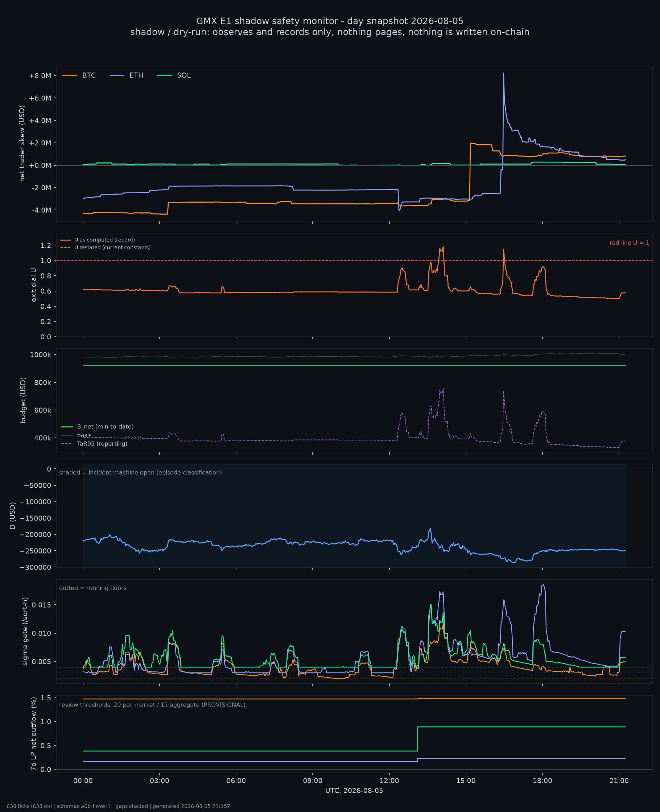This screenshot has width=660, height=812.
Task: Click the −150000 tick on D axis
Action: [36, 518]
